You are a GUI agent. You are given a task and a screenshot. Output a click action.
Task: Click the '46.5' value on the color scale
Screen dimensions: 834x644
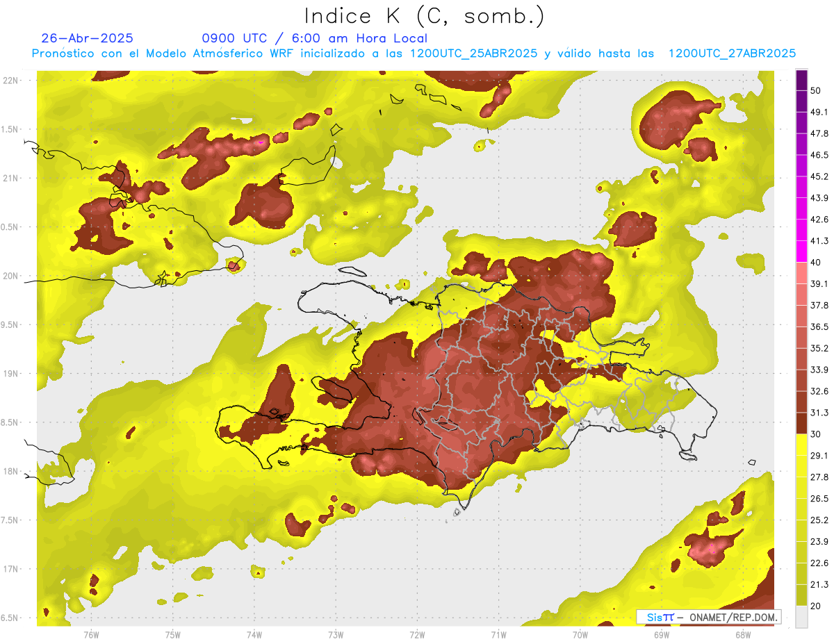tap(819, 155)
